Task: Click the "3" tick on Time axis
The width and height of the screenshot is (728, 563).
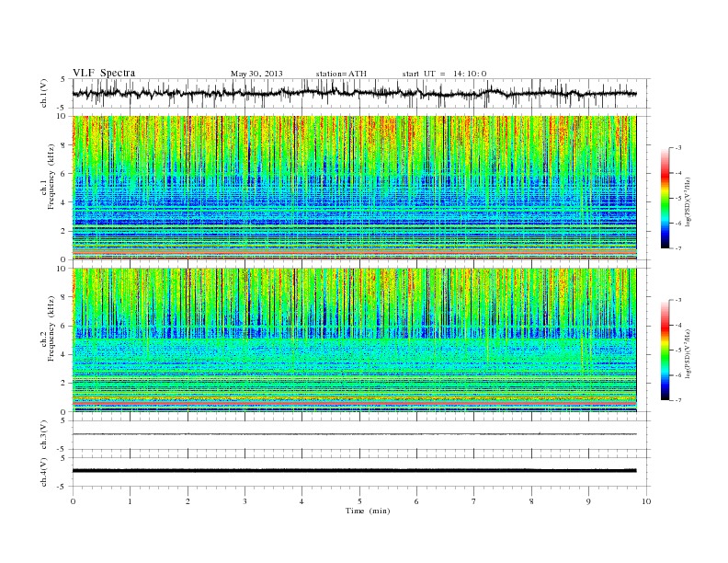Action: click(245, 501)
